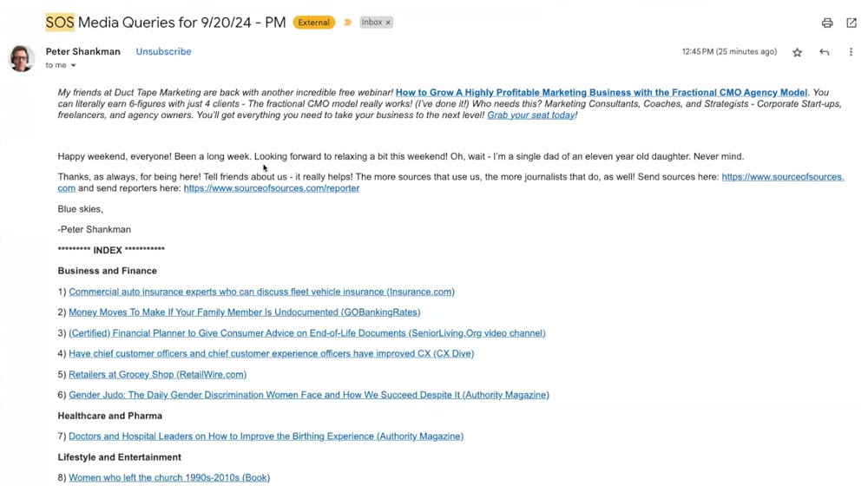The height and width of the screenshot is (486, 868).
Task: Open the sourceofsources.com/reporter link
Action: click(x=271, y=188)
